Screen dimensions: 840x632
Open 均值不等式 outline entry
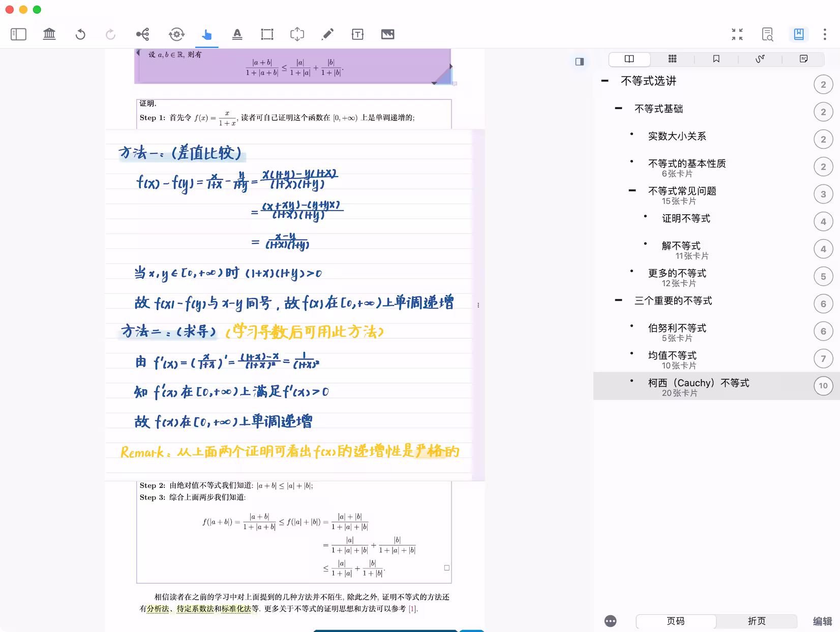[x=672, y=355]
